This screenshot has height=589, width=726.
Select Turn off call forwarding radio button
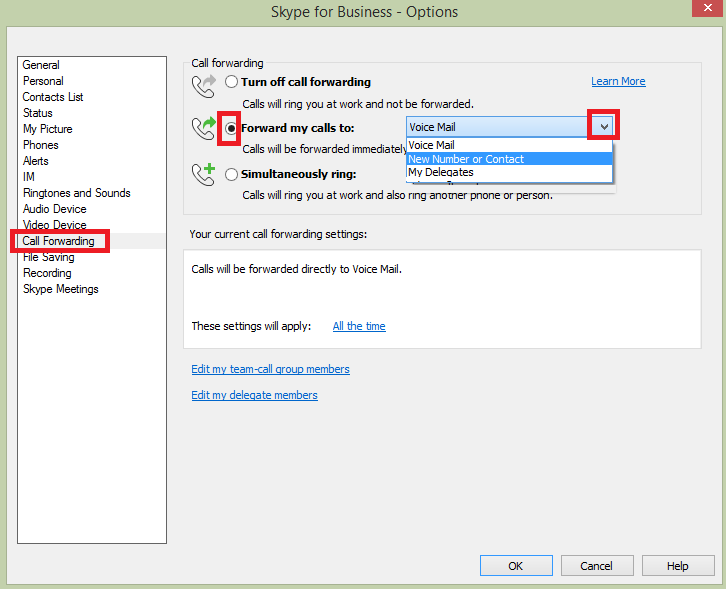(231, 82)
